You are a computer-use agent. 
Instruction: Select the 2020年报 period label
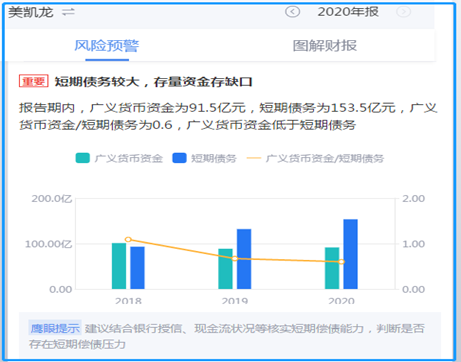click(348, 12)
